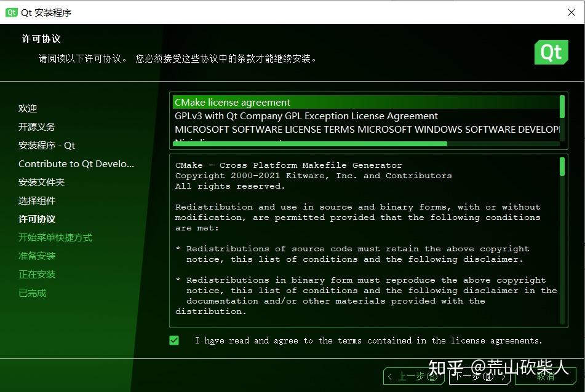Viewport: 585px width, 392px height.
Task: Select the MICROSOFT SOFTWARE LICENSE TERMS entry
Action: [x=365, y=129]
